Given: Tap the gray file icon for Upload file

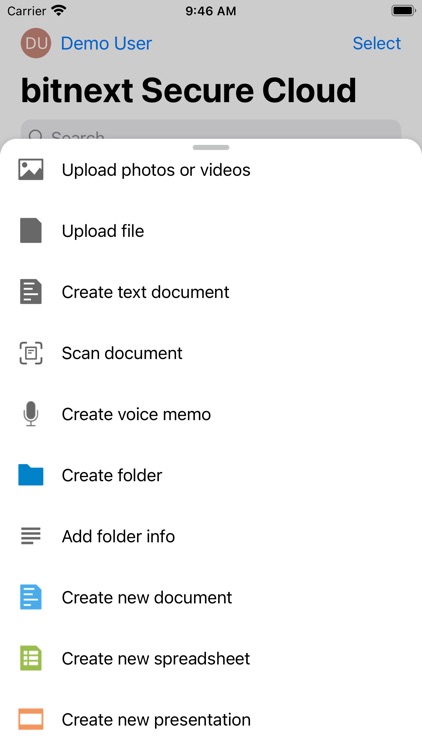Looking at the screenshot, I should pos(31,231).
